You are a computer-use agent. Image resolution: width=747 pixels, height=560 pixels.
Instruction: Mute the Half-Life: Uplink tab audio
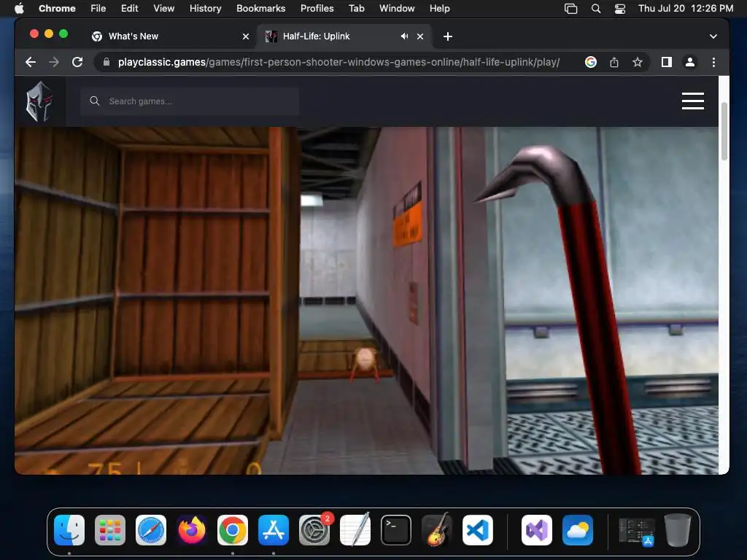click(404, 36)
